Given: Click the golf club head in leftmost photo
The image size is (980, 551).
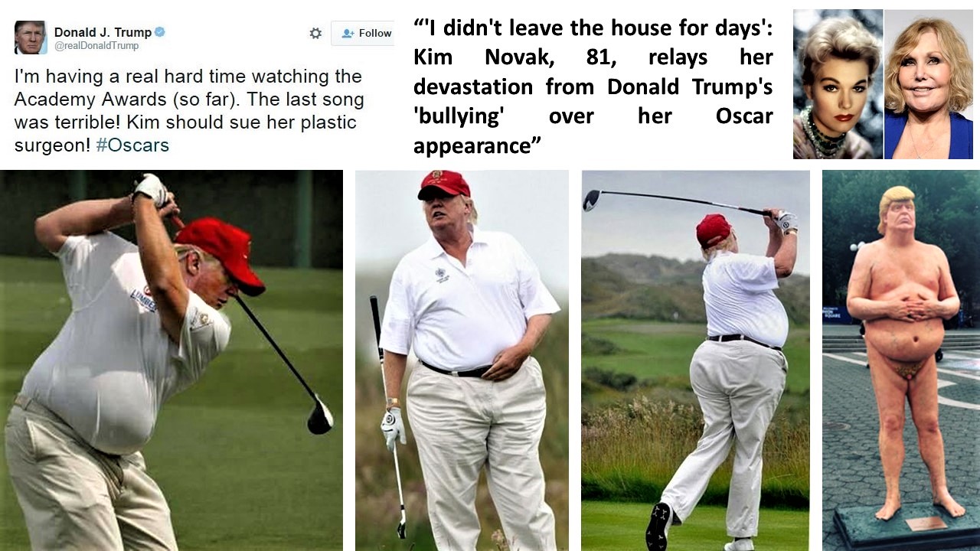Looking at the screenshot, I should pyautogui.click(x=319, y=419).
